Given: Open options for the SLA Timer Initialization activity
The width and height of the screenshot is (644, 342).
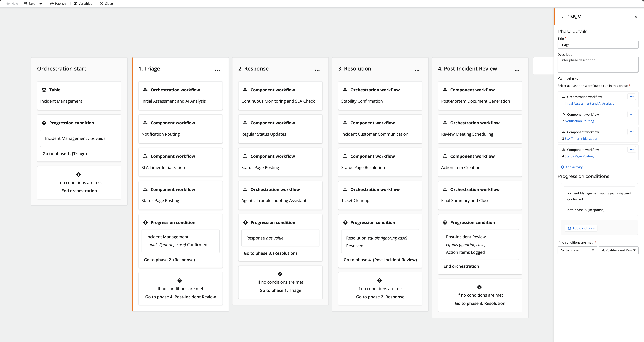Looking at the screenshot, I should point(631,132).
